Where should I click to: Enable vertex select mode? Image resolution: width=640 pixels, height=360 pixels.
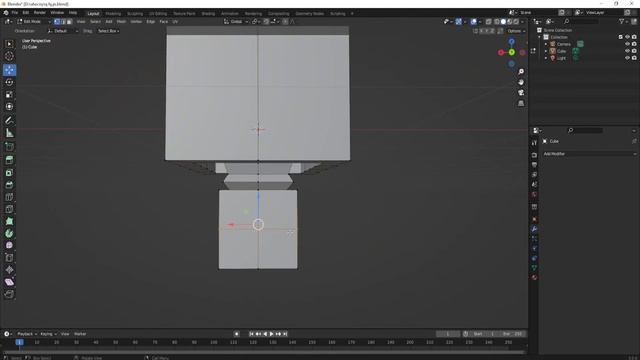(x=57, y=22)
